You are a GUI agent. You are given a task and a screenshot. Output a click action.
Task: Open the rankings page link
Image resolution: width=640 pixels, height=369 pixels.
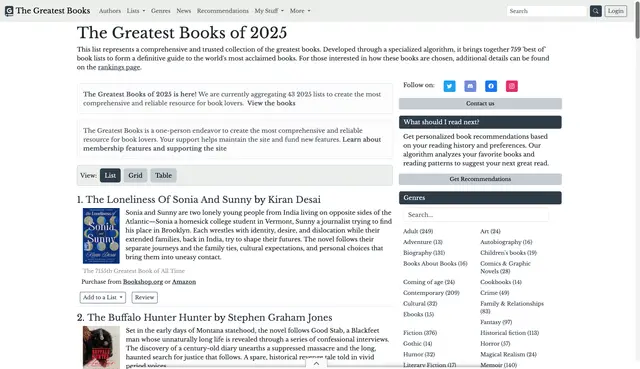coord(119,67)
